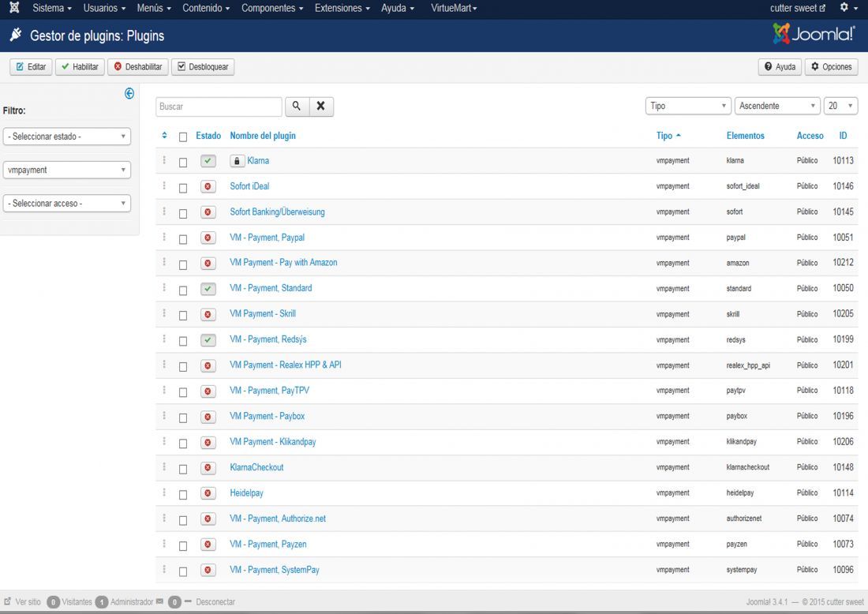Check the Sofort iDeal row checkbox
Viewport: 868px width, 614px height.
click(x=183, y=188)
